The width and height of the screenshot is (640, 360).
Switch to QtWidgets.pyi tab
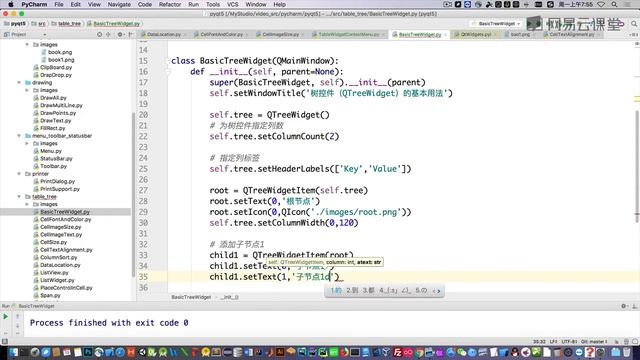[x=476, y=35]
